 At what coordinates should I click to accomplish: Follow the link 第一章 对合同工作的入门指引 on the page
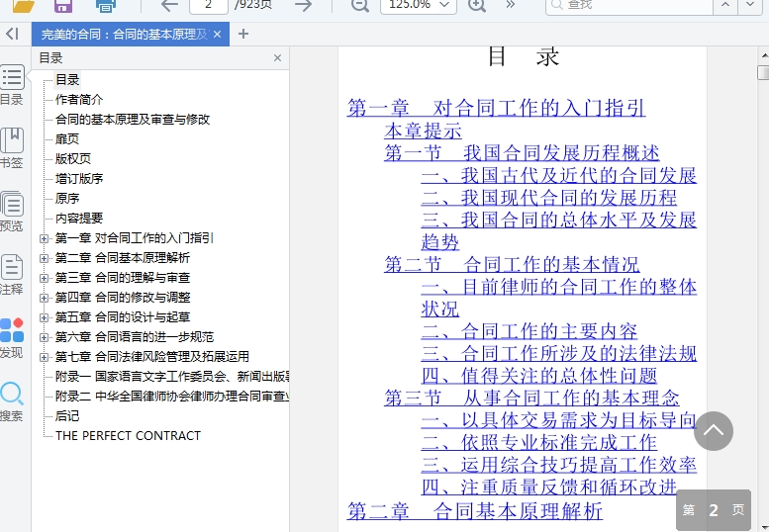tap(496, 108)
